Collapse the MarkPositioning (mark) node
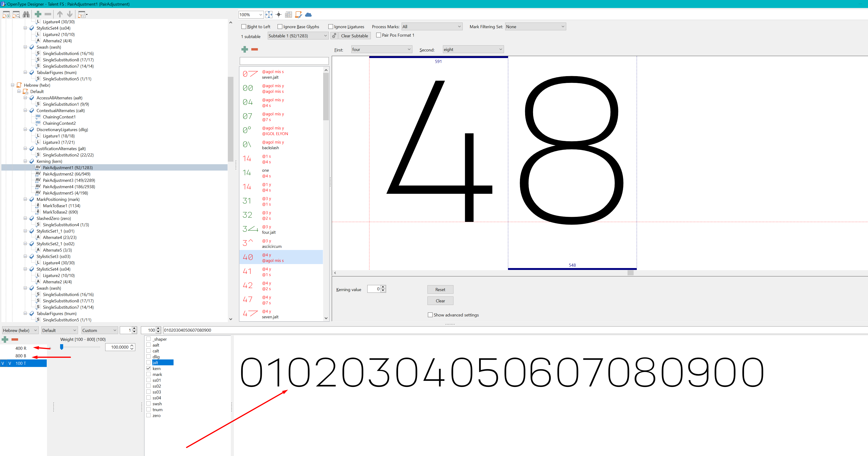The image size is (868, 456). (x=25, y=199)
